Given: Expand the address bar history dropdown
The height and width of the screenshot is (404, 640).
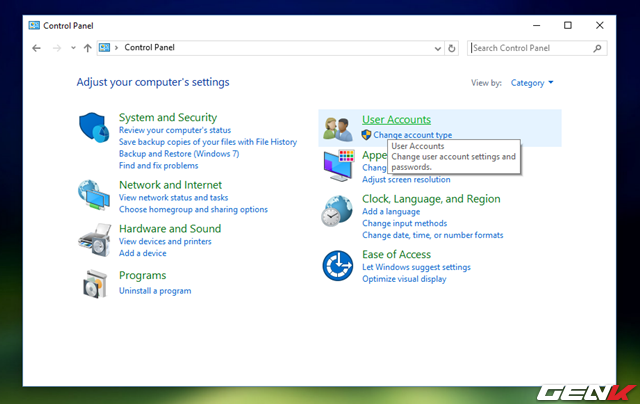Looking at the screenshot, I should [x=438, y=49].
